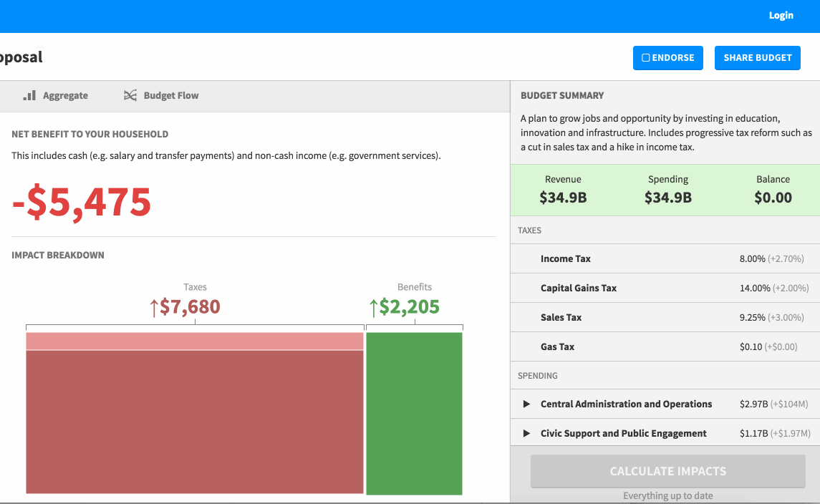Click the Login link
This screenshot has width=820, height=504.
click(x=781, y=15)
